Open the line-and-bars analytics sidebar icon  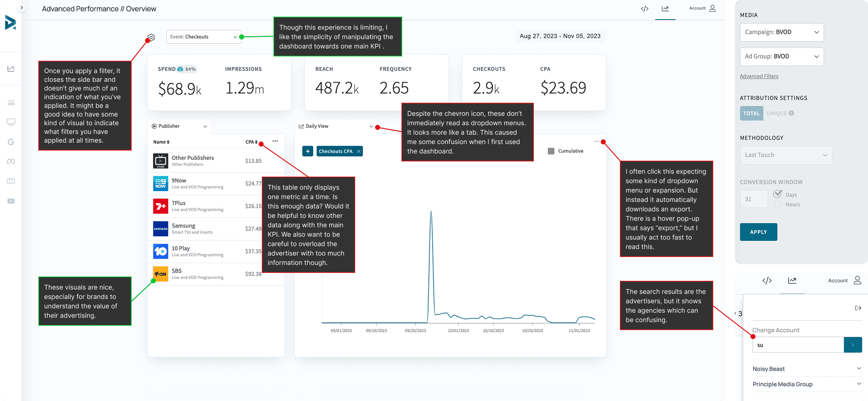point(11,102)
